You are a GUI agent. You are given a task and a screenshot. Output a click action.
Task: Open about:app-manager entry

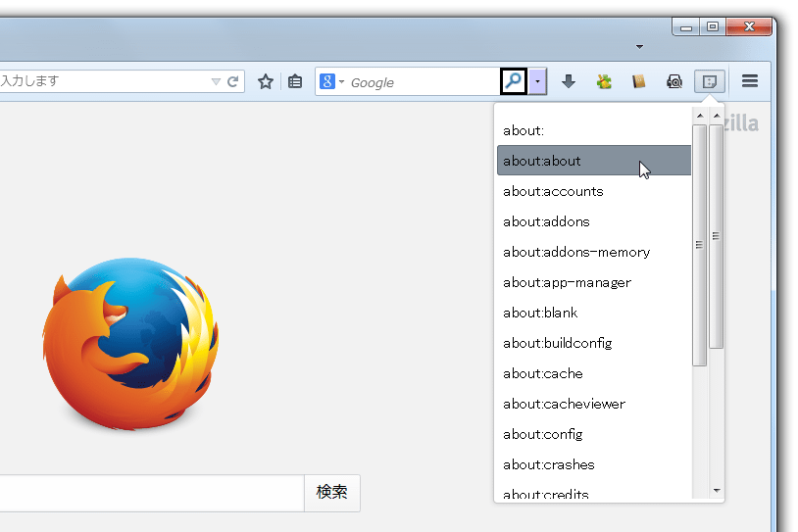[593, 282]
